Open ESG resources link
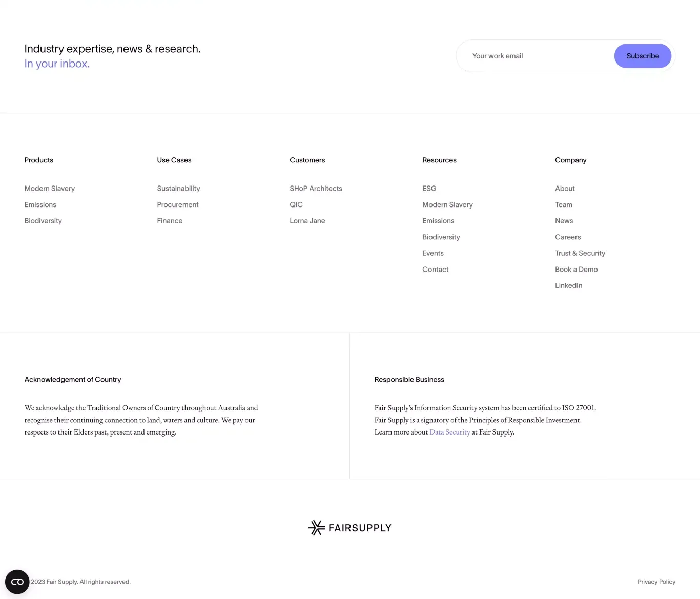The width and height of the screenshot is (700, 599). (429, 189)
